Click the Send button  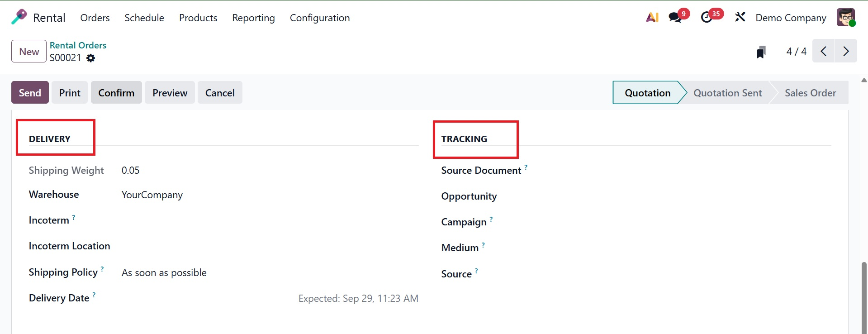(x=30, y=93)
